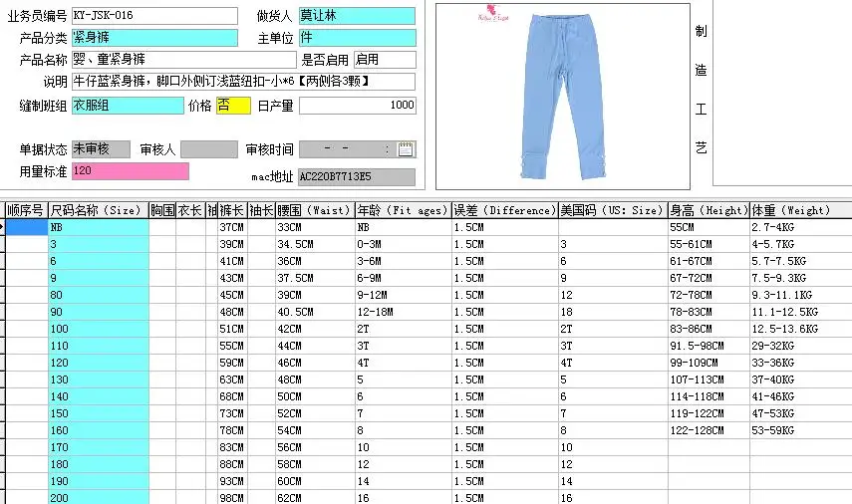Click the 尺码名称 (Size) column header

[99, 210]
